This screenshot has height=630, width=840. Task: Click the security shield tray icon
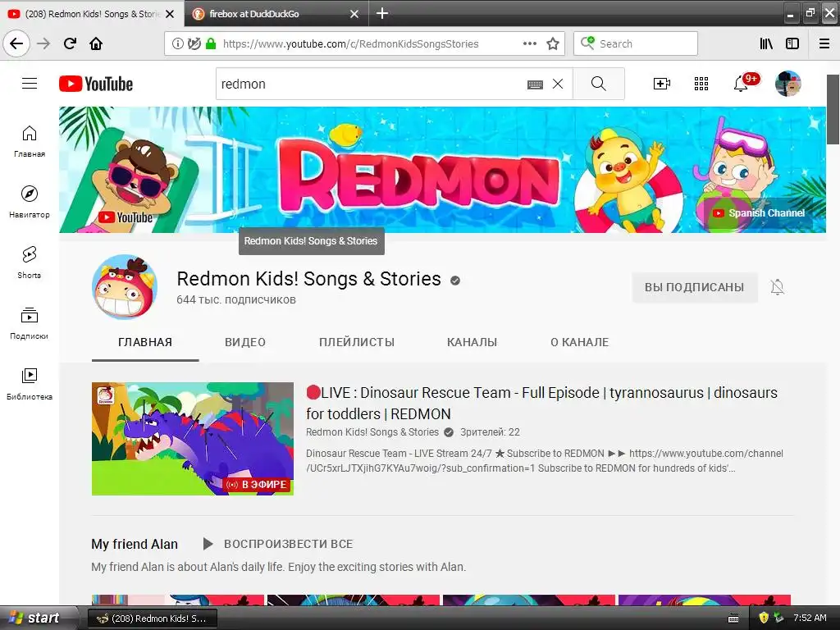(x=764, y=618)
